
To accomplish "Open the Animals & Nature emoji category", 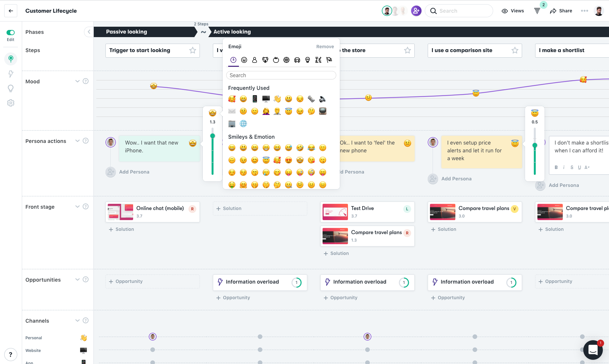I will (265, 60).
